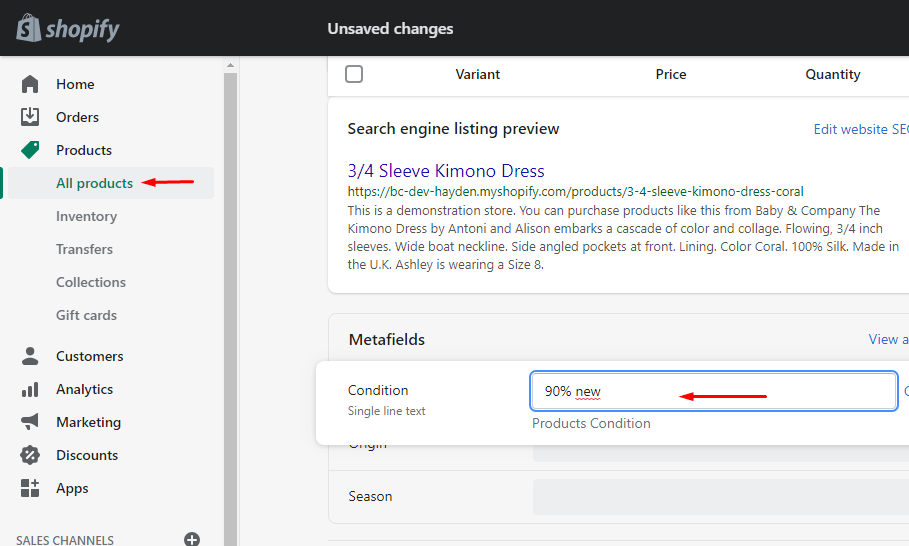
Task: Go to Collections page
Action: pyautogui.click(x=91, y=282)
